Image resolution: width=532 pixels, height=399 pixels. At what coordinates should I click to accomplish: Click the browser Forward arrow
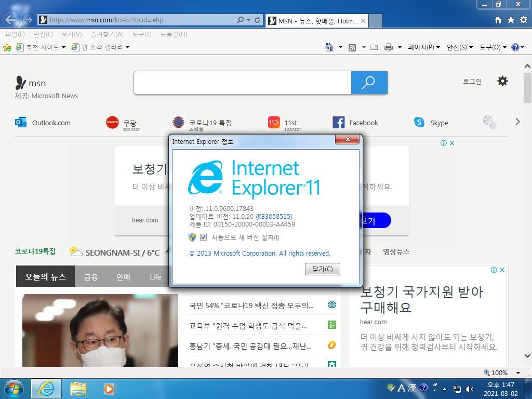(x=29, y=20)
